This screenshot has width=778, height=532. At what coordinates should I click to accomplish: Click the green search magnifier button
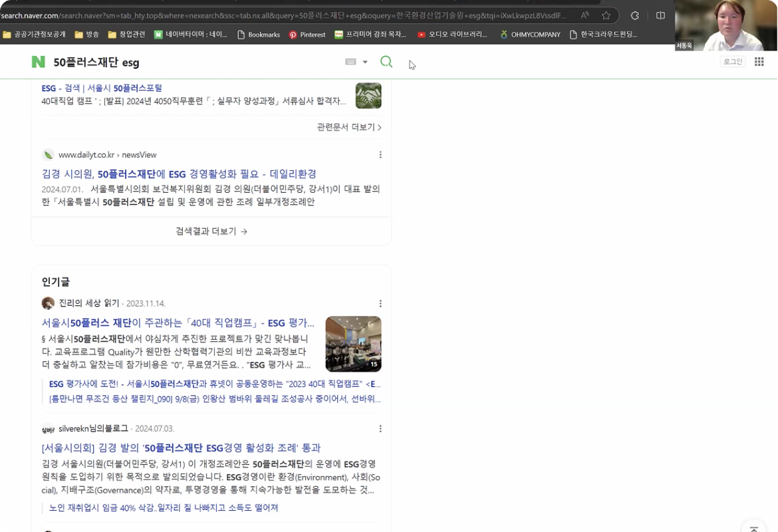tap(386, 62)
